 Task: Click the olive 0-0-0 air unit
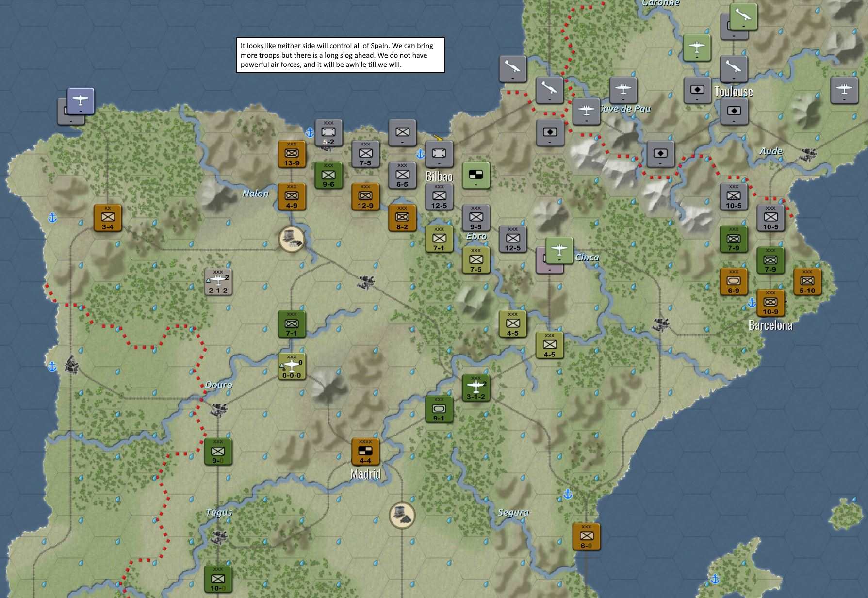[292, 367]
